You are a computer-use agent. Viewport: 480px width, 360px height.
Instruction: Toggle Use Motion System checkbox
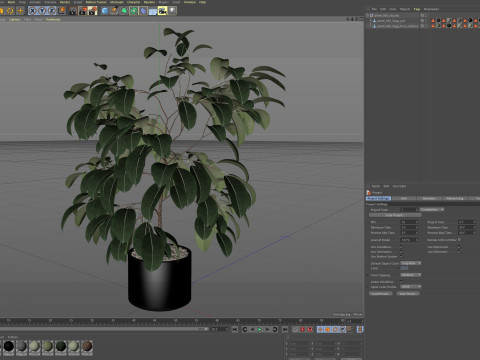tap(401, 257)
